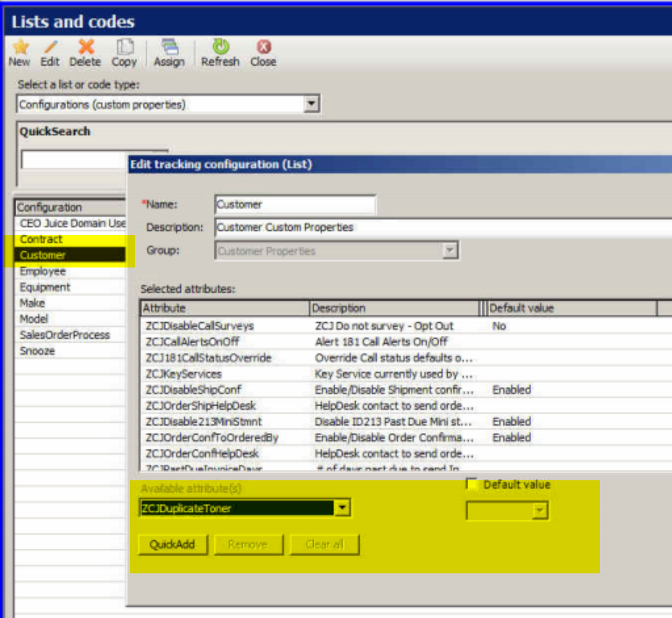Click the Enabled value for ZCJOrderConfToOrderedBy
672x618 pixels.
point(512,438)
